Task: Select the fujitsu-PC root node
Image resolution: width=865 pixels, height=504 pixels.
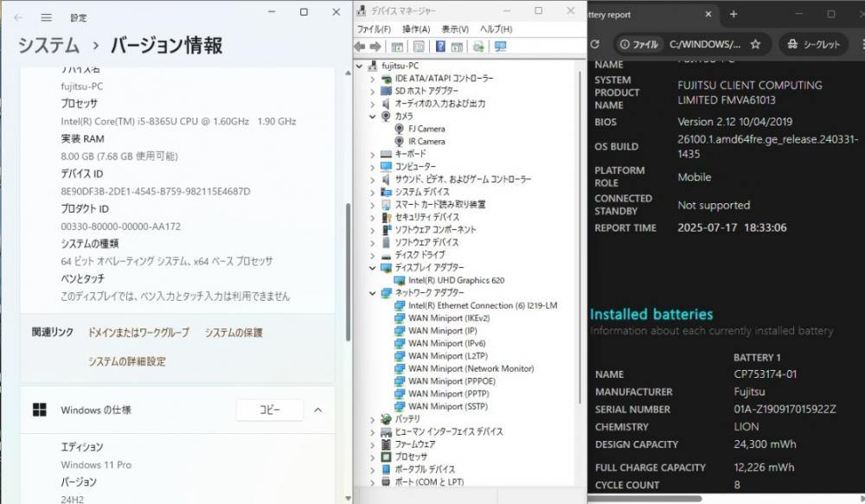Action: 400,66
